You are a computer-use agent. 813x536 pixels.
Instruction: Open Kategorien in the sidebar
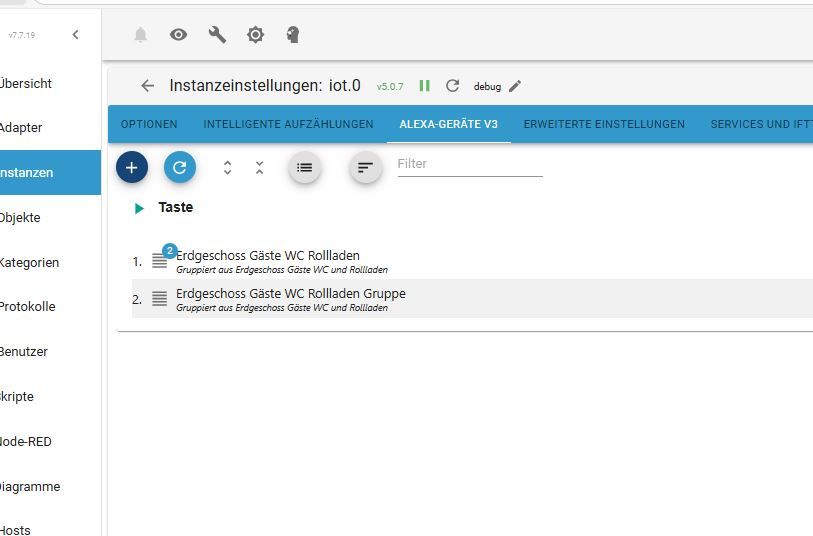[x=50, y=262]
